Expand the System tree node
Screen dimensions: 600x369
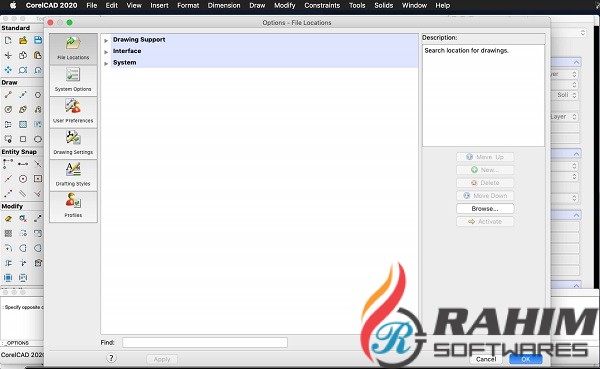(x=106, y=63)
